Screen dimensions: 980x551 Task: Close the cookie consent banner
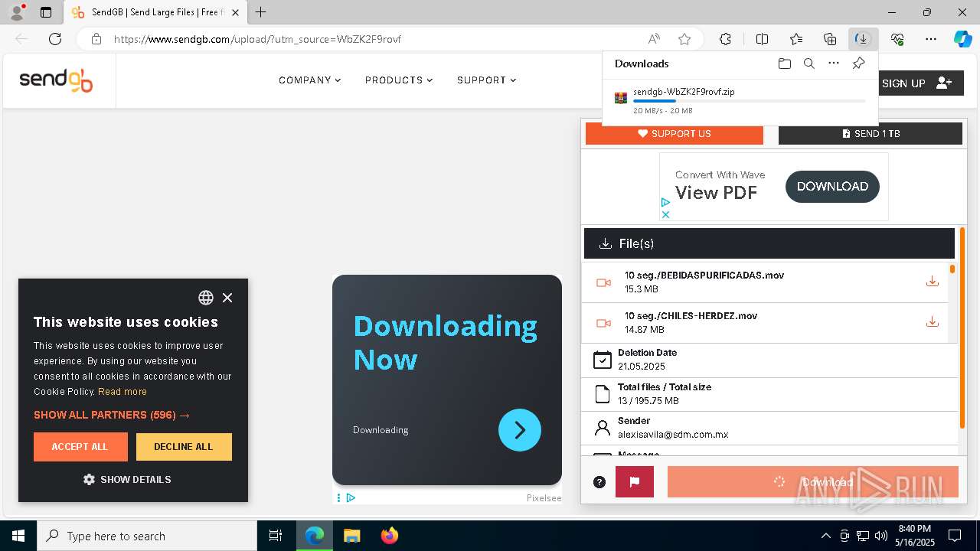tap(227, 298)
